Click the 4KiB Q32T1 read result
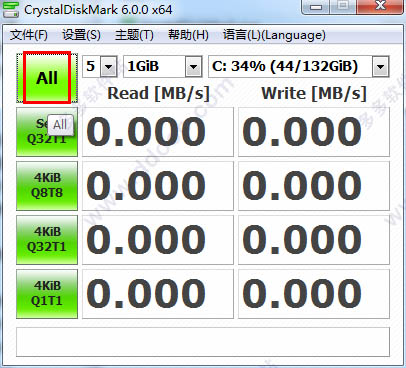406x368 pixels. [158, 240]
